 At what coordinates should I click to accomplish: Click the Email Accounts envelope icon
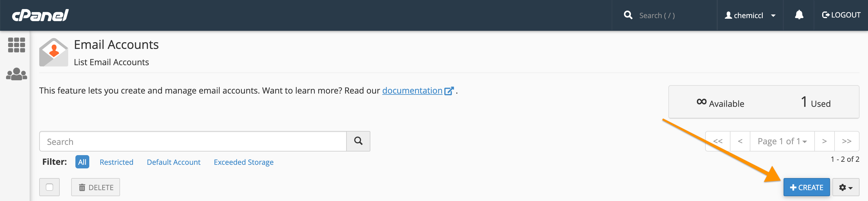(x=54, y=53)
